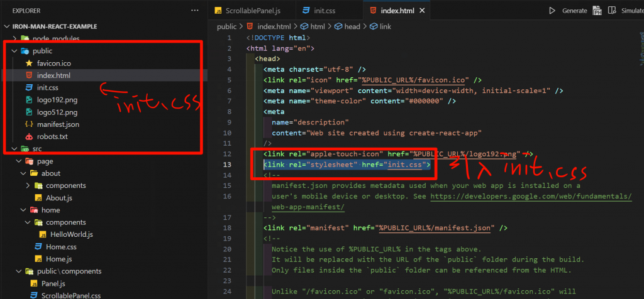Expand the node_modules folder
The width and height of the screenshot is (644, 299).
[15, 38]
